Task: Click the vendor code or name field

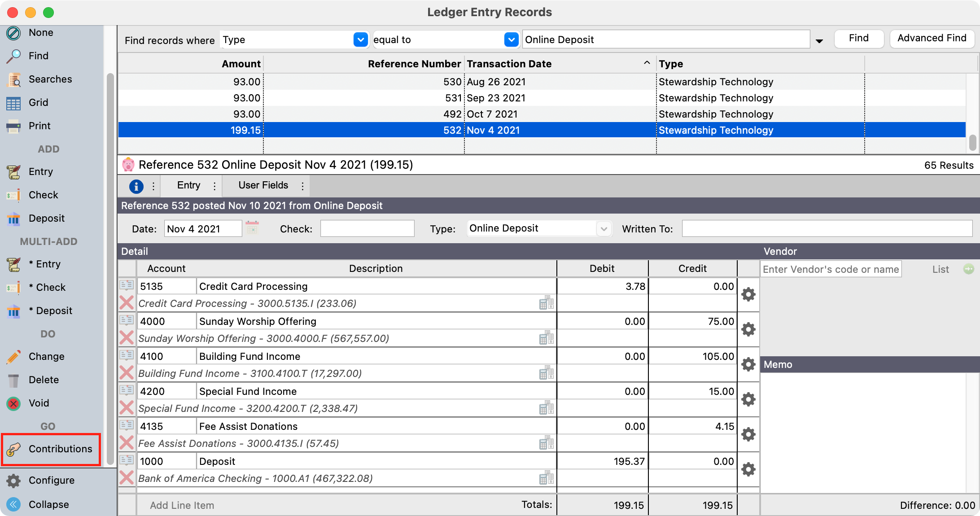Action: coord(831,269)
